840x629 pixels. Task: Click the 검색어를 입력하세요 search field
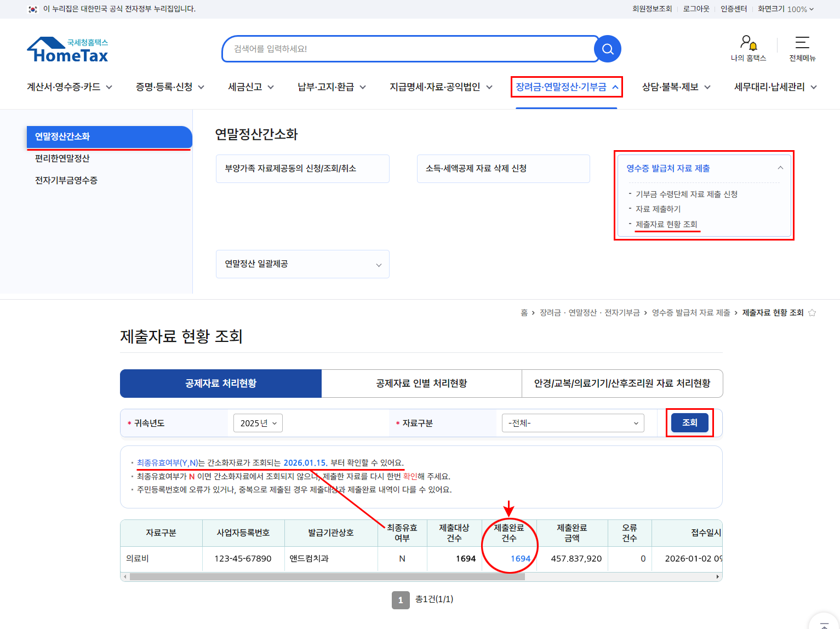tap(408, 49)
